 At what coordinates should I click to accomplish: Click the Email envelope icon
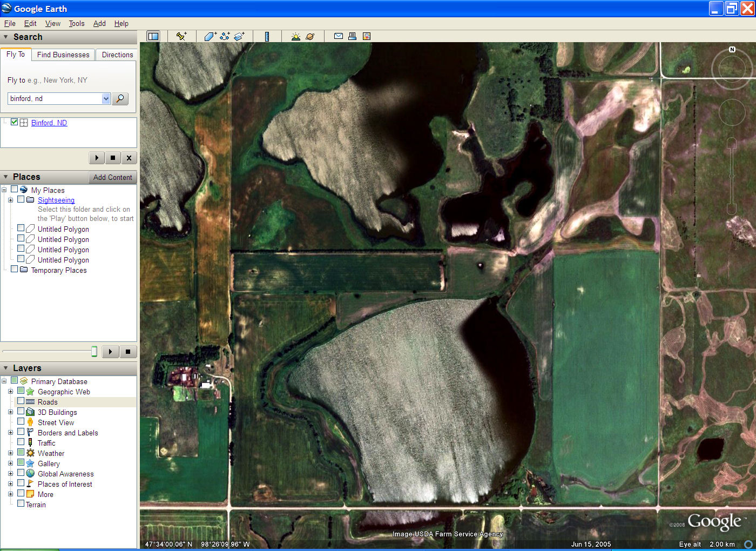(339, 36)
